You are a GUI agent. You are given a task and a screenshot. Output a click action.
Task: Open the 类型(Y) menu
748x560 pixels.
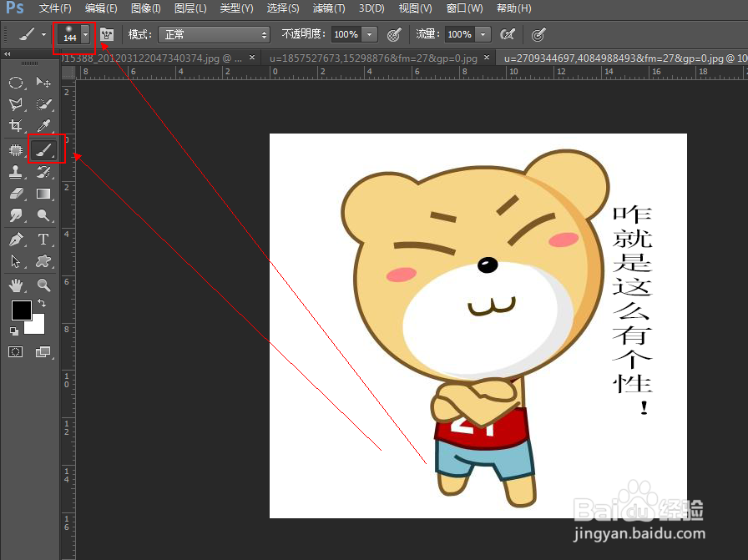[236, 8]
